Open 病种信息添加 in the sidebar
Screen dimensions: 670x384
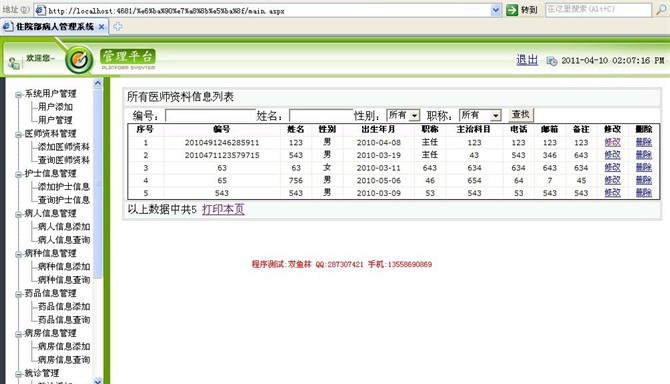point(64,267)
